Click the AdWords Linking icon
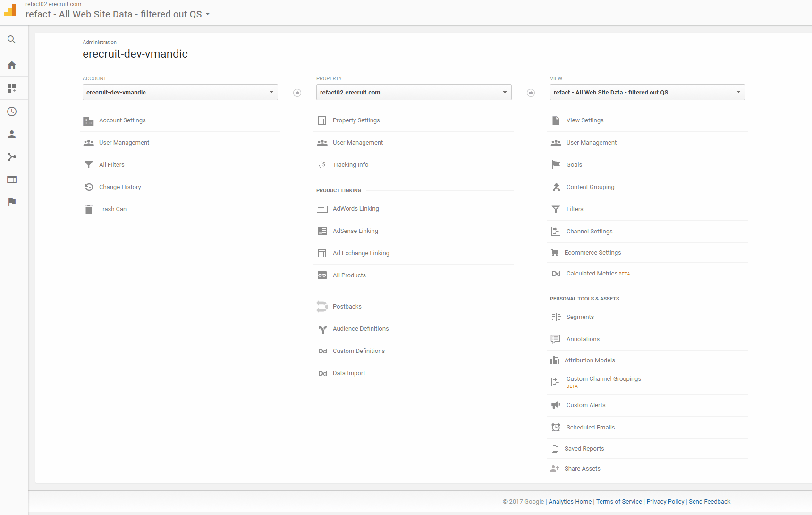The image size is (812, 515). pos(322,209)
